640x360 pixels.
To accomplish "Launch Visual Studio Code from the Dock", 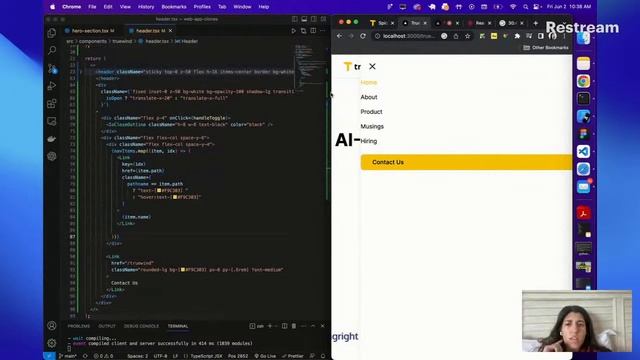I will point(583,151).
